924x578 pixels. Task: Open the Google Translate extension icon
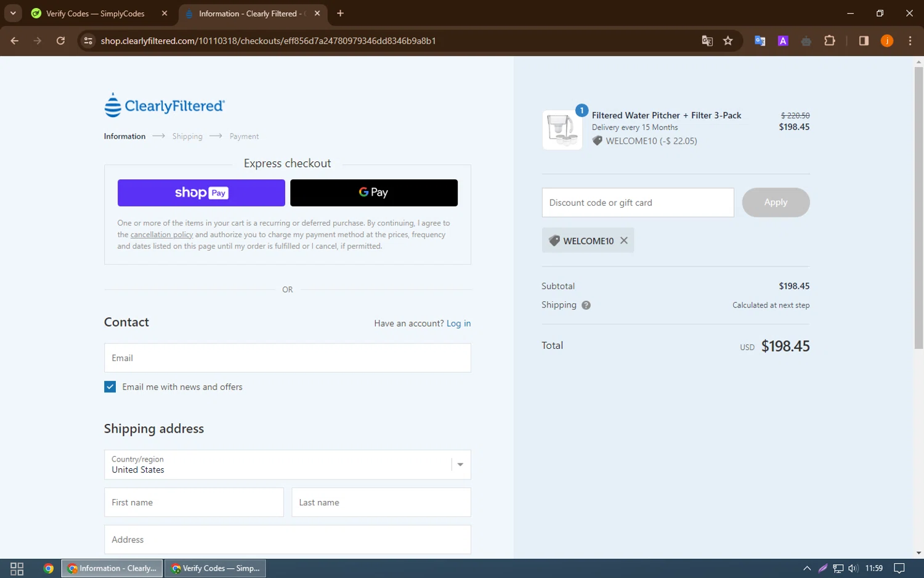(760, 41)
